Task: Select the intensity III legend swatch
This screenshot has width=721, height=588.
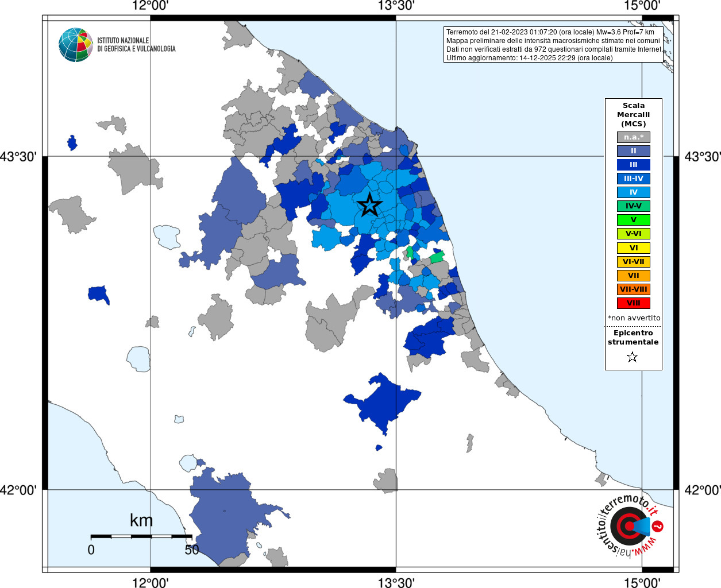Action: (x=634, y=165)
